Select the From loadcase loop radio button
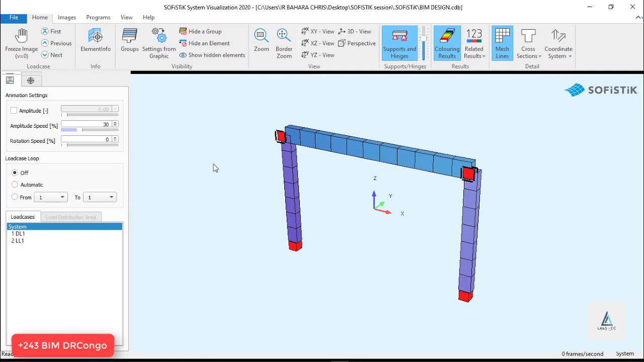 coord(15,197)
